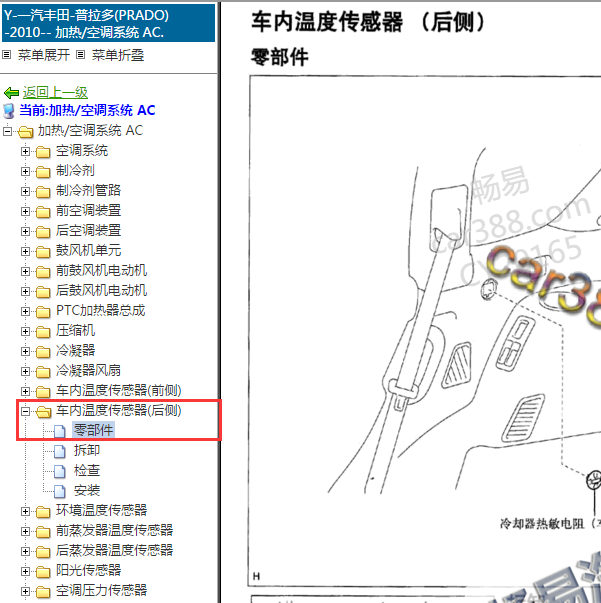Click the page icon beside 安装
Viewport: 601px width, 603px height.
60,491
